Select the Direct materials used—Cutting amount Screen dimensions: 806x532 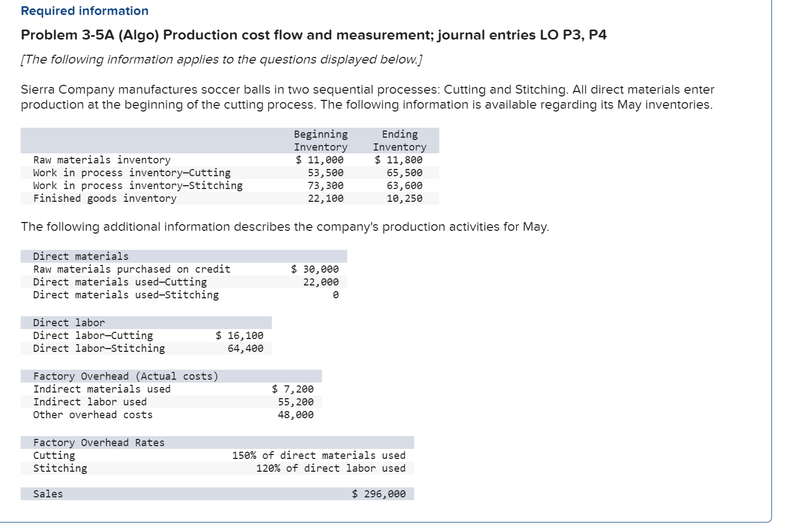(325, 282)
